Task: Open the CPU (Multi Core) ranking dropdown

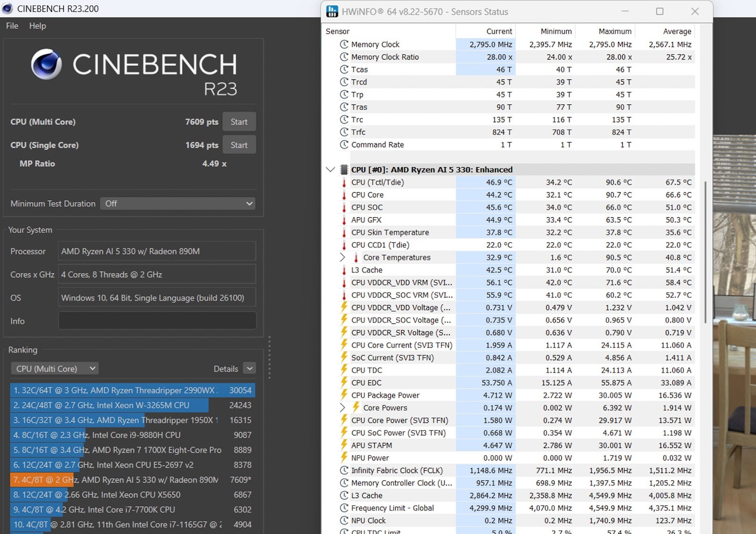Action: coord(55,368)
